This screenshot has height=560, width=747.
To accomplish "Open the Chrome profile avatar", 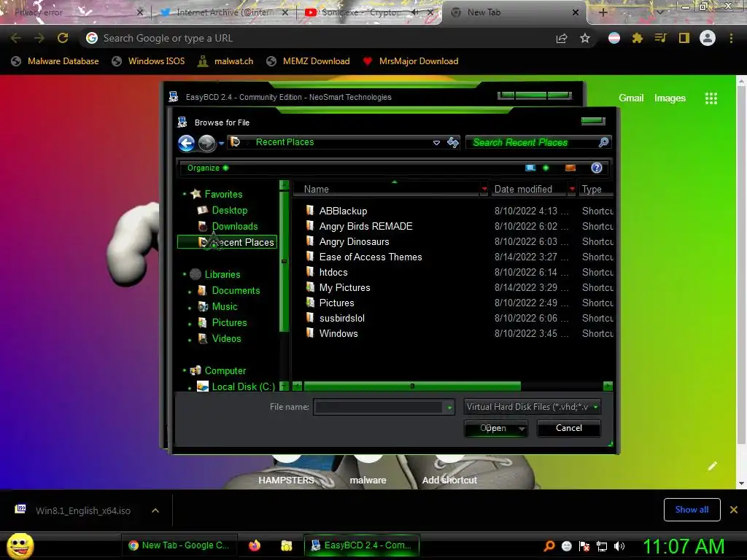I will [708, 38].
